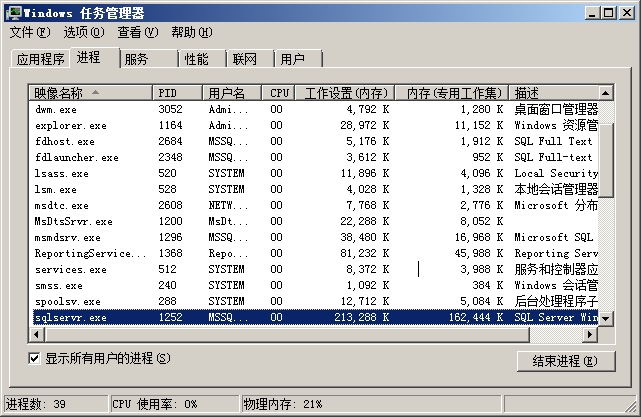Click vertical scrollbar up arrow

coord(605,93)
